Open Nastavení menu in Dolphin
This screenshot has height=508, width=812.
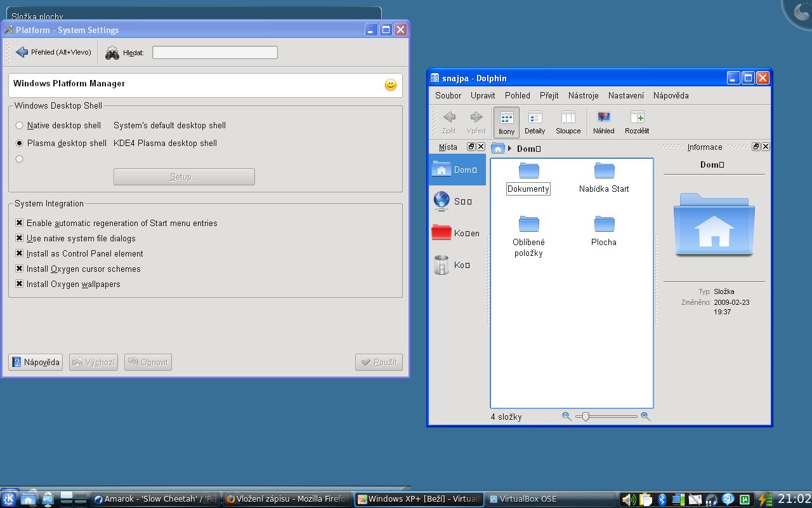pos(626,95)
